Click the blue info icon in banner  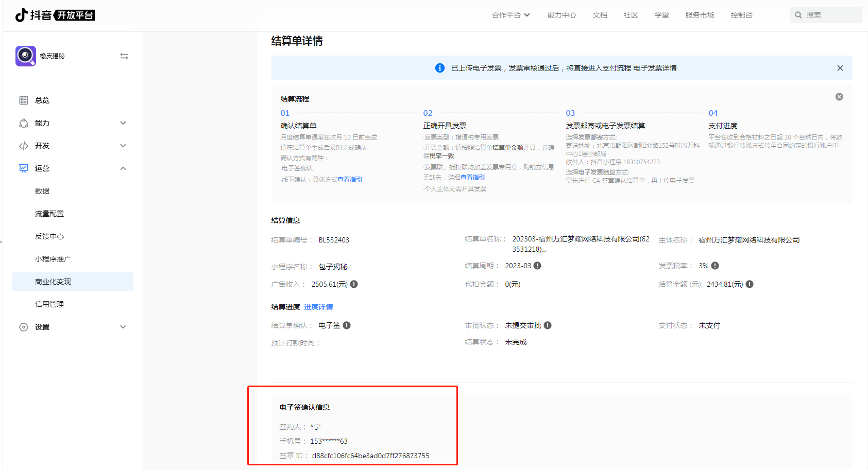click(x=440, y=68)
